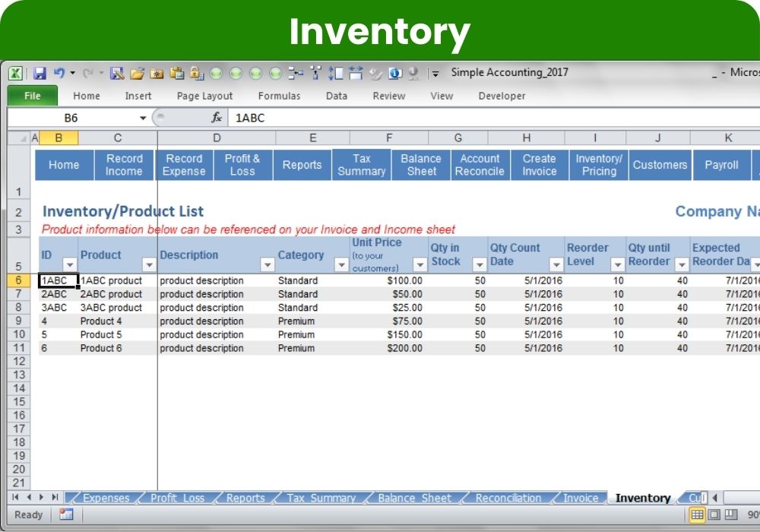760x532 pixels.
Task: Click the Open folder icon in toolbar
Action: [x=137, y=74]
